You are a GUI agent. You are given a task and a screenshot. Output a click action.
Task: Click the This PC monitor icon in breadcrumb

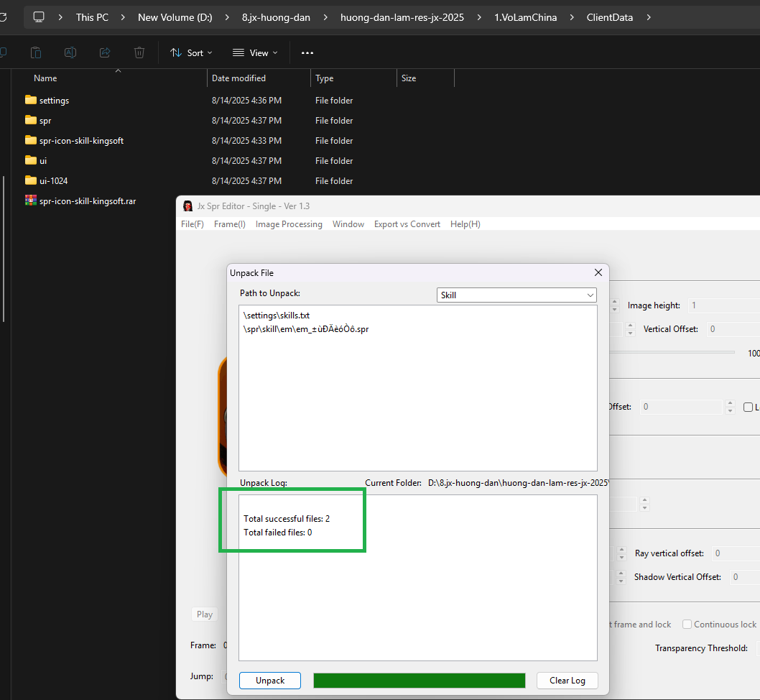(x=39, y=17)
